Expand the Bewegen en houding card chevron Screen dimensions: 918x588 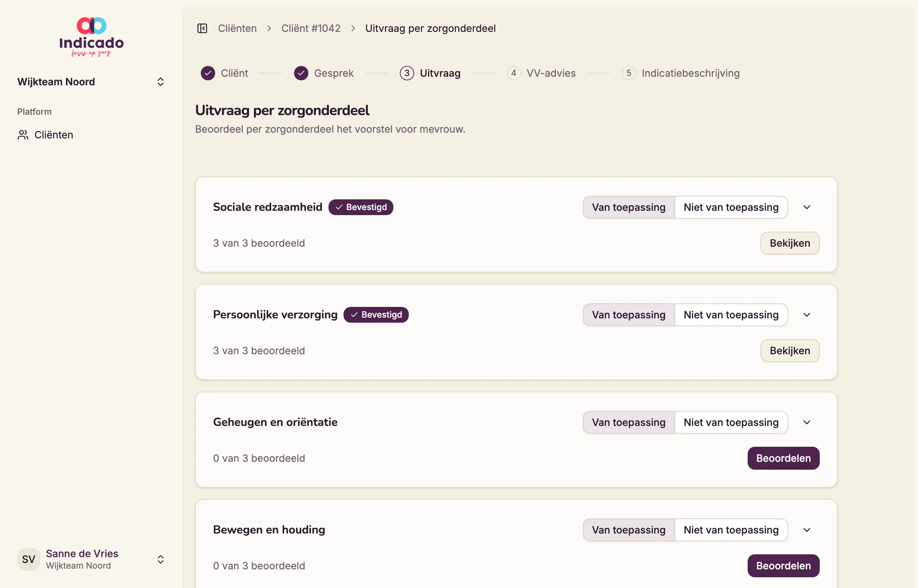807,530
